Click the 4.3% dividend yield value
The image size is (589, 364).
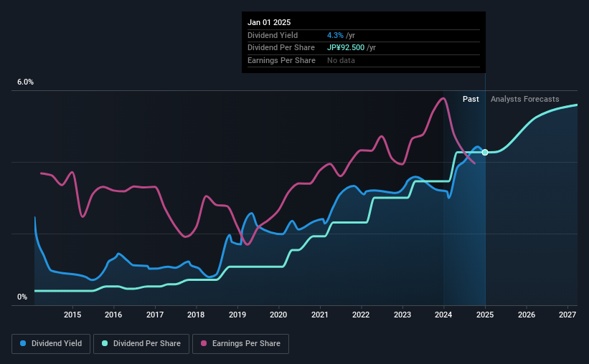click(x=335, y=35)
